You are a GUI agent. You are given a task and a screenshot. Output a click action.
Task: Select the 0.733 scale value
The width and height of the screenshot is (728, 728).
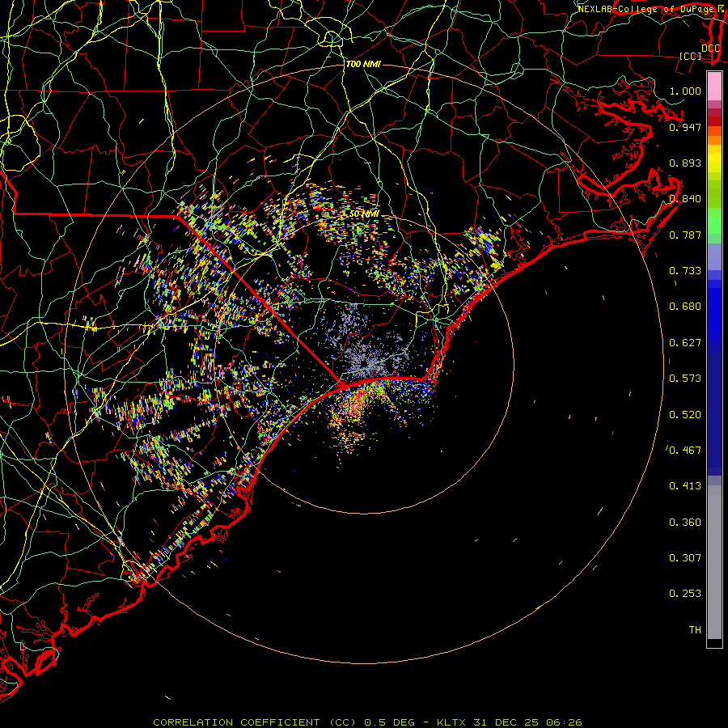tap(685, 271)
